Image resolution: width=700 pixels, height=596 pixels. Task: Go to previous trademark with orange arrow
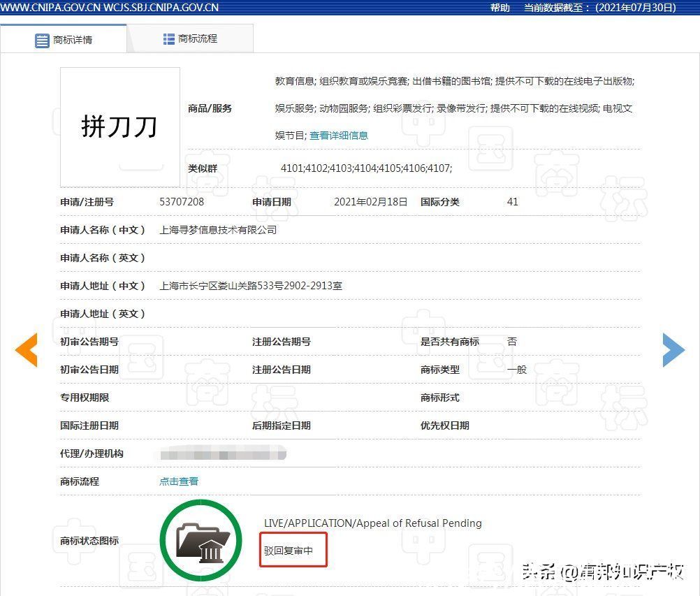[27, 350]
